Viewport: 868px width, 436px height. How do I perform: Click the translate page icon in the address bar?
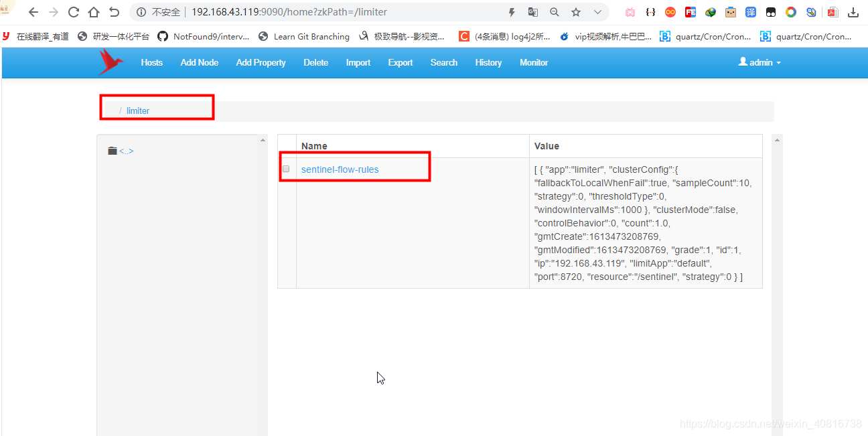click(x=533, y=12)
